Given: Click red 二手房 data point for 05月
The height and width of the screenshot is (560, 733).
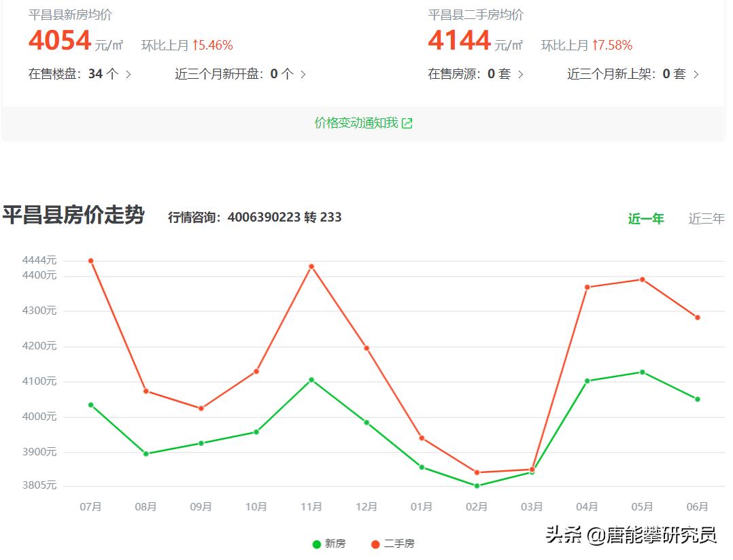Looking at the screenshot, I should point(643,279).
